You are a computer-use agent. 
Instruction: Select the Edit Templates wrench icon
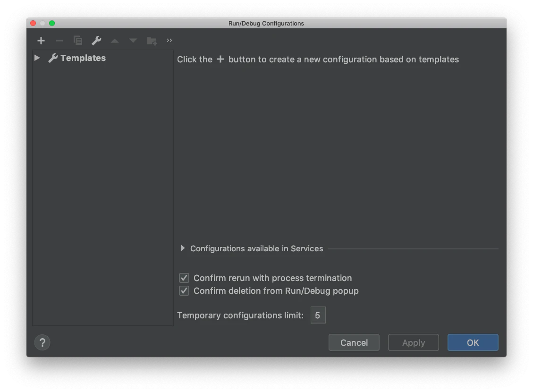pos(96,41)
